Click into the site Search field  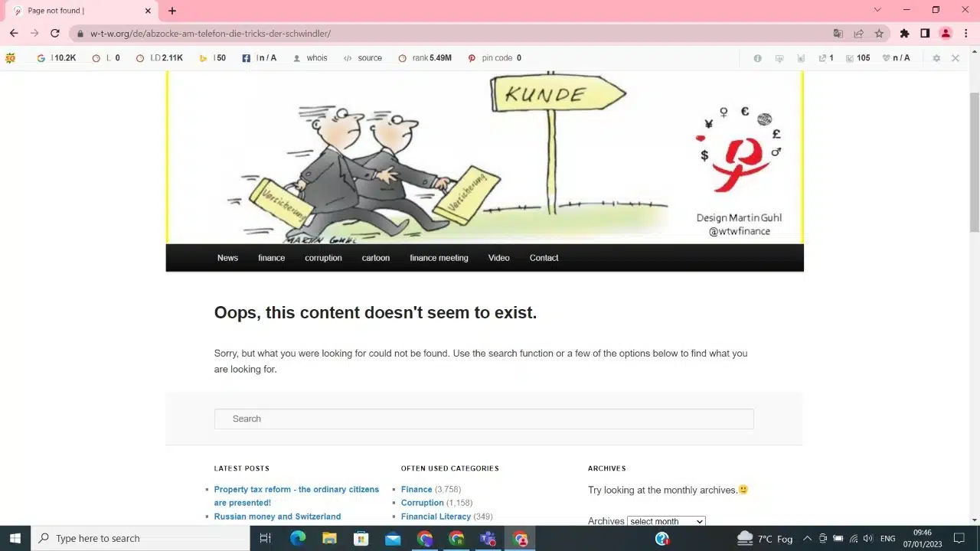484,419
